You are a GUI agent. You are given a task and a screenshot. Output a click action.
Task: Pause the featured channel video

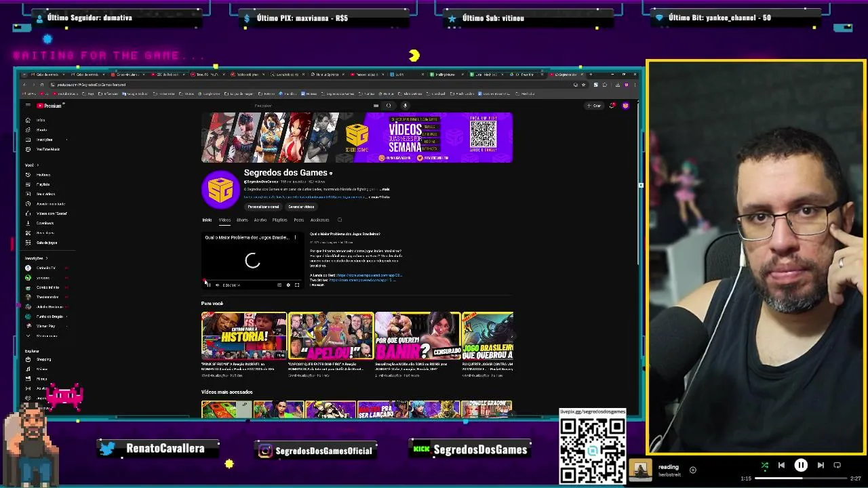click(x=208, y=285)
